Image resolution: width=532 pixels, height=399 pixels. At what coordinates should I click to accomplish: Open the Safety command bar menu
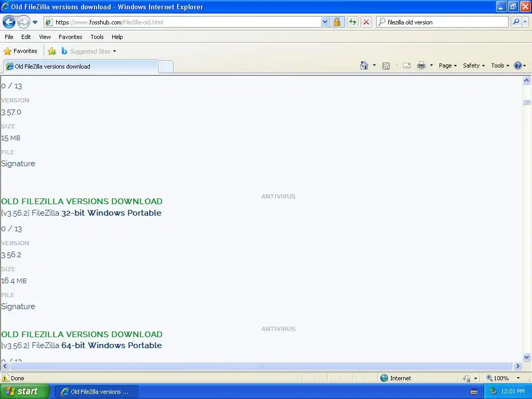pos(474,65)
